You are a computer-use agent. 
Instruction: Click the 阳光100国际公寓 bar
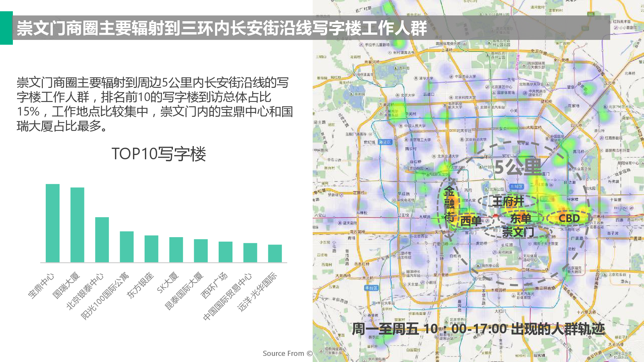pos(127,247)
